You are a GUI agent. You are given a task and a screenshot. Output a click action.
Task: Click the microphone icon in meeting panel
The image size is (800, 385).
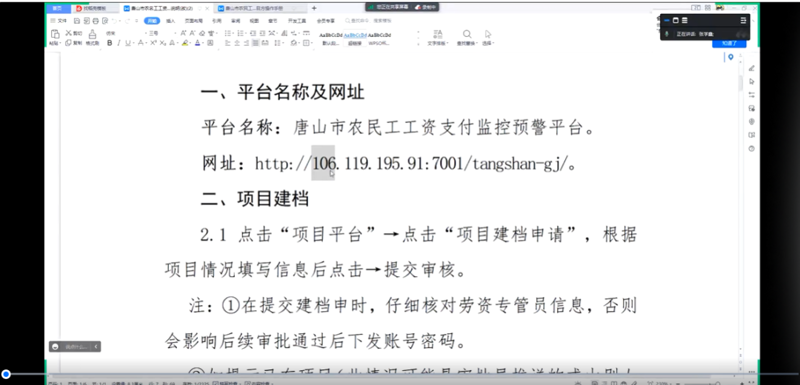click(667, 34)
